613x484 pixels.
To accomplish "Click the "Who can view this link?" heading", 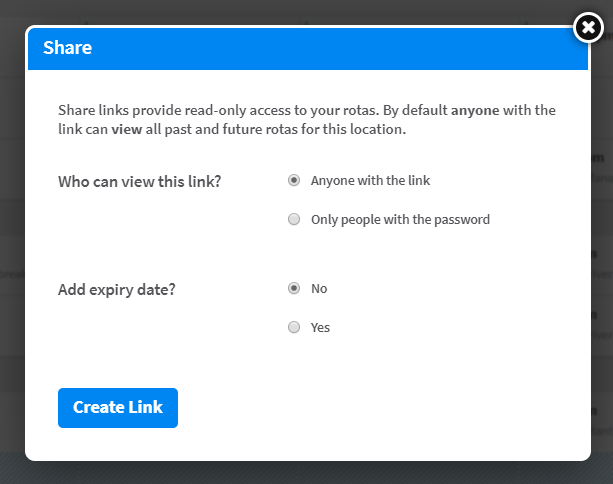I will 140,181.
